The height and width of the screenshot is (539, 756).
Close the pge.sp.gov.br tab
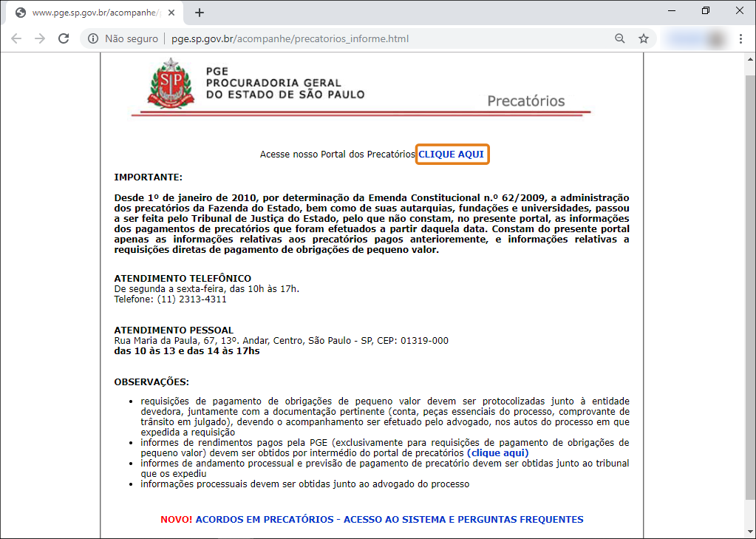point(171,13)
